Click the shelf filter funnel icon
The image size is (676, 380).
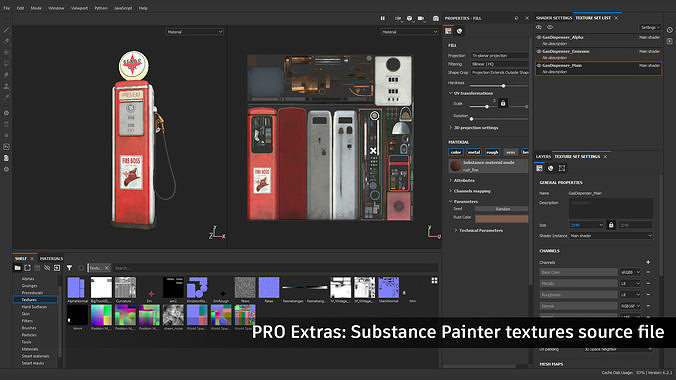point(69,268)
